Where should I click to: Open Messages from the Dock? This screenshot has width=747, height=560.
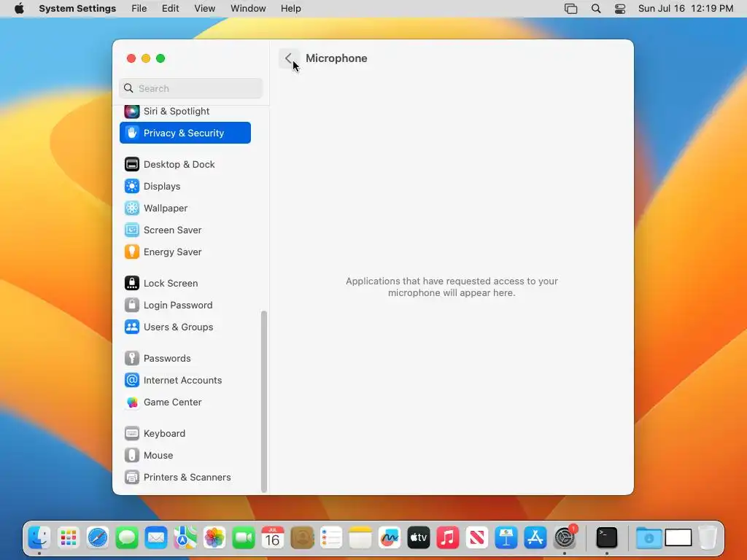point(127,538)
